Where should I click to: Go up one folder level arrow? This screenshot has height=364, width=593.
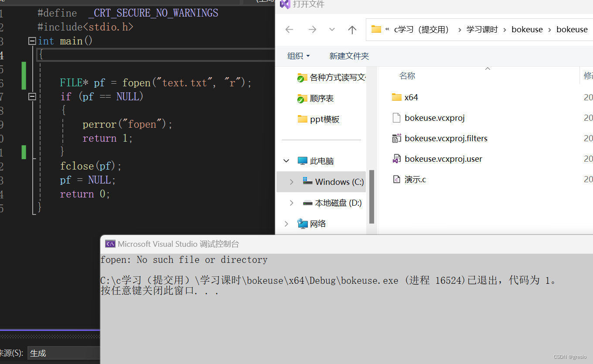click(x=352, y=29)
